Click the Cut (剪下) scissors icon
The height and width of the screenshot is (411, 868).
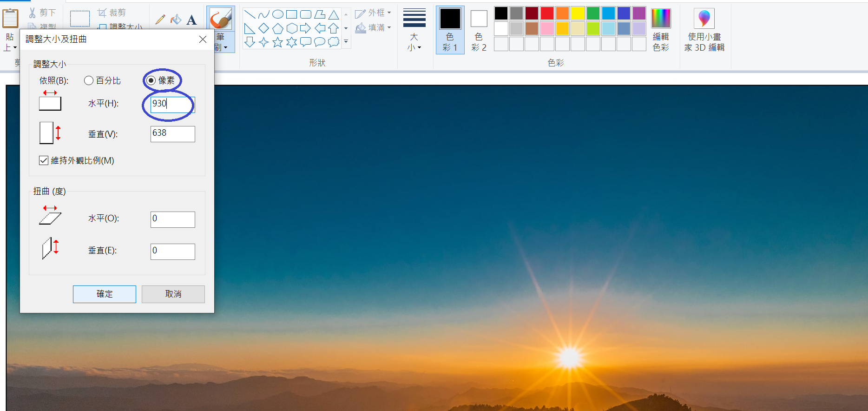(33, 13)
